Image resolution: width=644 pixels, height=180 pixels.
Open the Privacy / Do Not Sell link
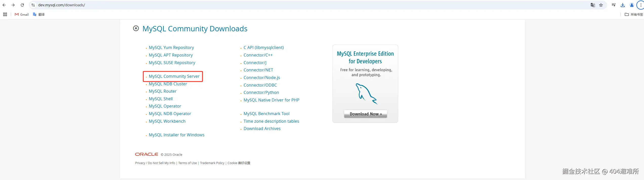[155, 163]
